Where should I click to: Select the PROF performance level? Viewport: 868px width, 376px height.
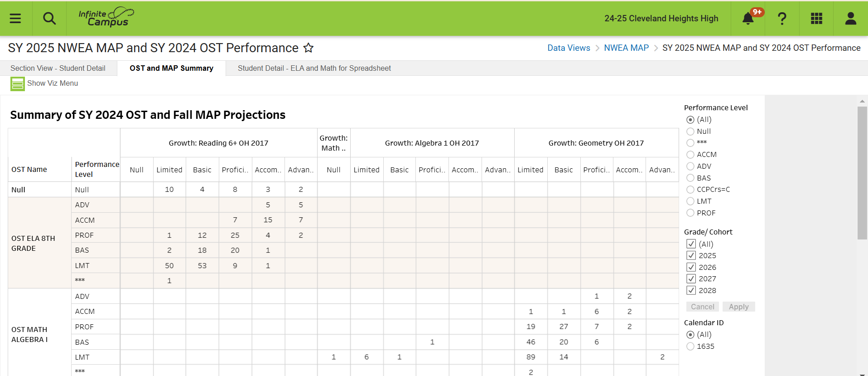pyautogui.click(x=690, y=213)
